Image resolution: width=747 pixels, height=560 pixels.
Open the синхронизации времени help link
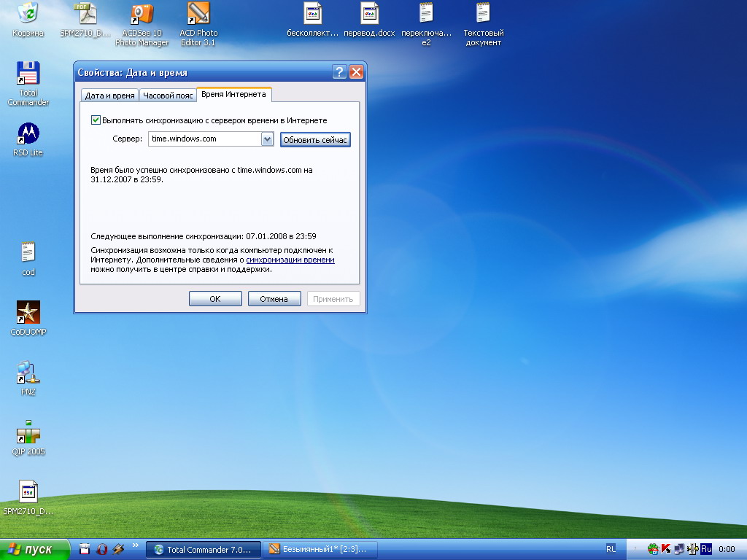click(x=290, y=260)
